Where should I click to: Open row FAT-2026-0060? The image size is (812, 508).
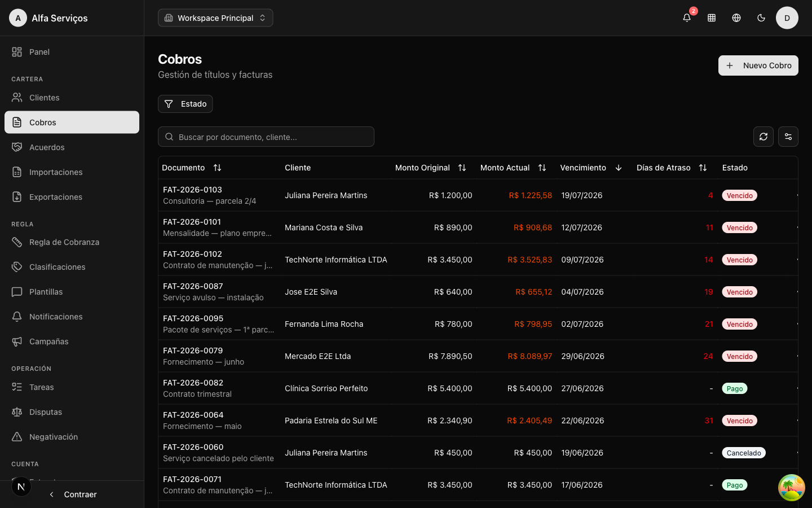coord(478,453)
